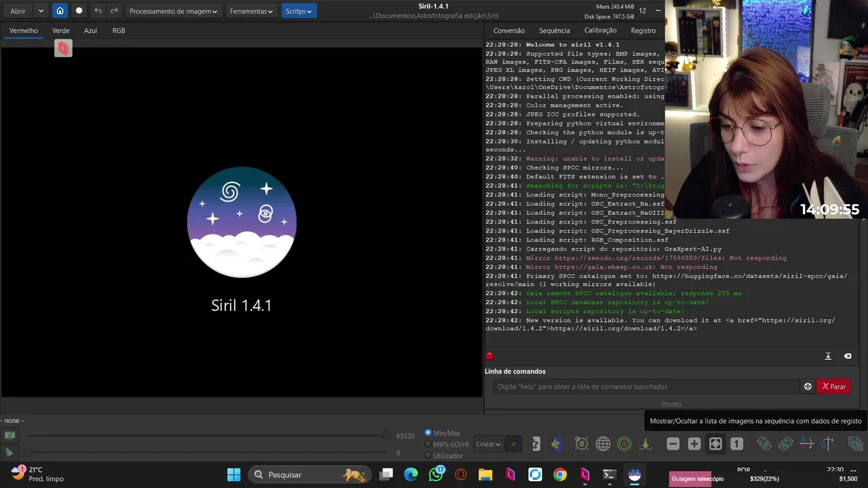868x488 pixels.
Task: Zoom in with plus button
Action: pos(694,444)
